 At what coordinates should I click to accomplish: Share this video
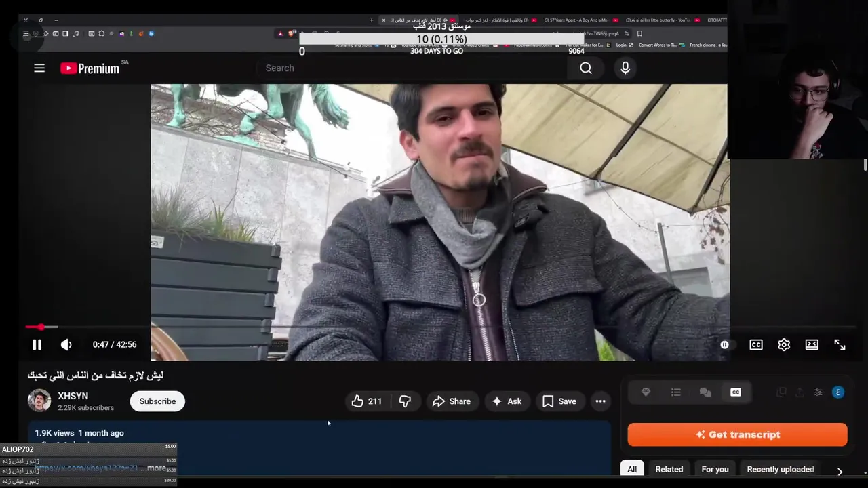pyautogui.click(x=452, y=401)
